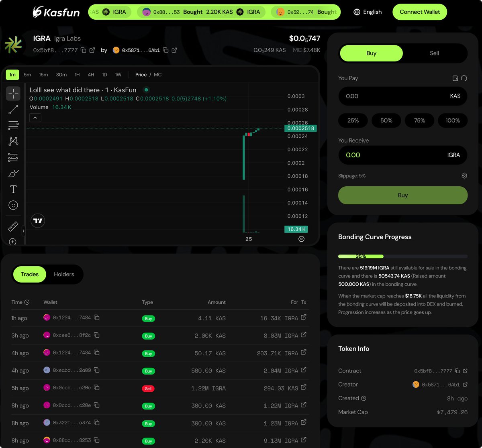Screen dimensions: 482x448
Task: Open Token Info creator external link
Action: pos(465,385)
